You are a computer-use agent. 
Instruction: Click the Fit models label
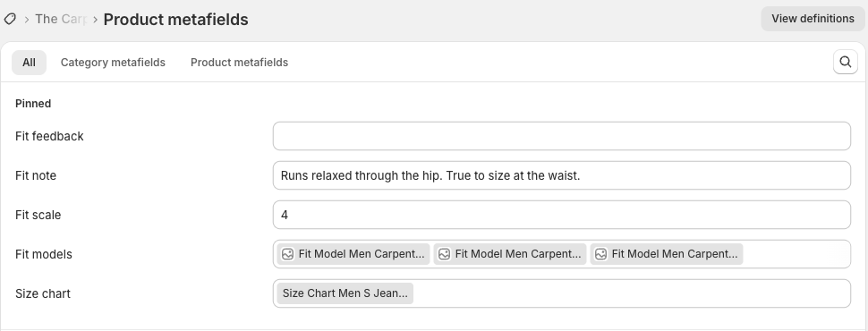coord(44,254)
